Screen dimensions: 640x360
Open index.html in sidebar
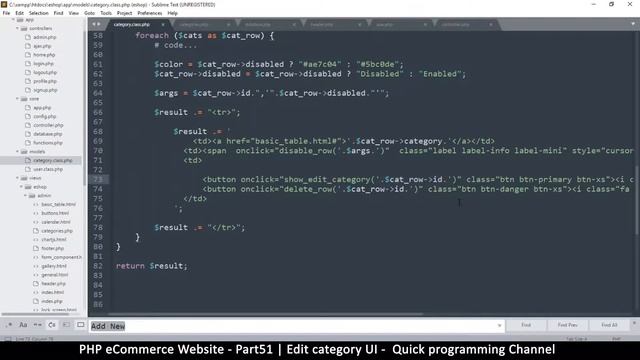click(53, 292)
